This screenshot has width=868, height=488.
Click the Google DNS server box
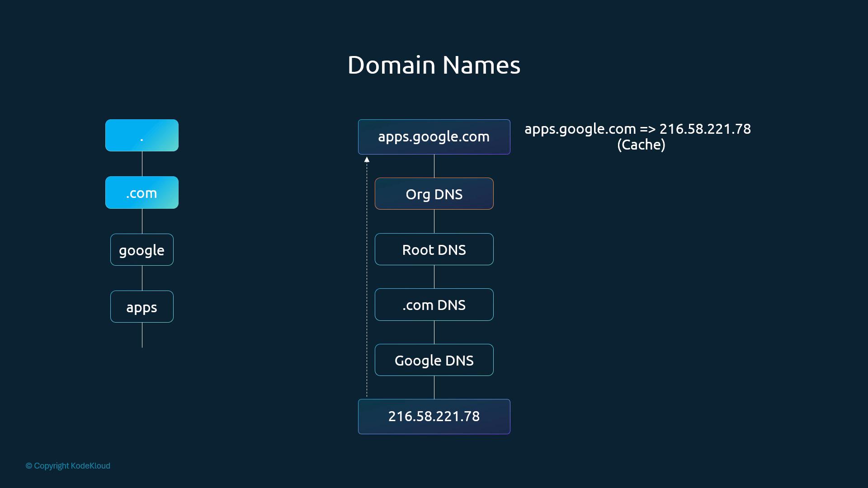(x=434, y=360)
